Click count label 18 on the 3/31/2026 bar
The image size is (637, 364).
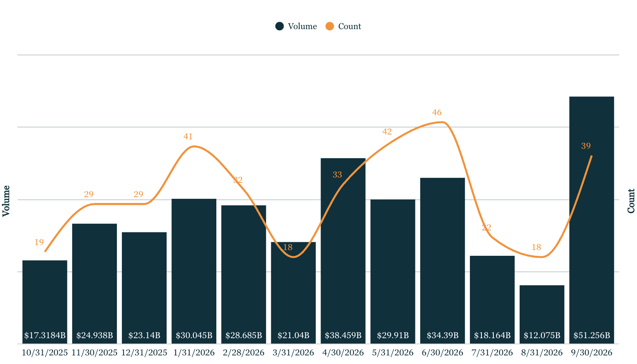[288, 247]
